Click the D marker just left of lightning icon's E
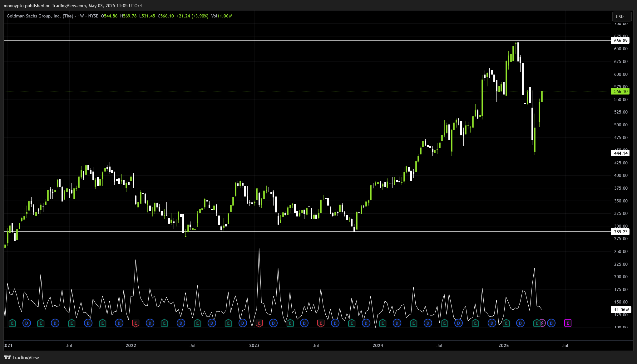 (520, 323)
